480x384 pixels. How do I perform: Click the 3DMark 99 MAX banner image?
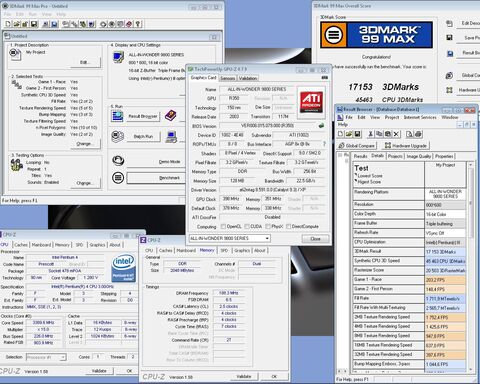coord(376,35)
